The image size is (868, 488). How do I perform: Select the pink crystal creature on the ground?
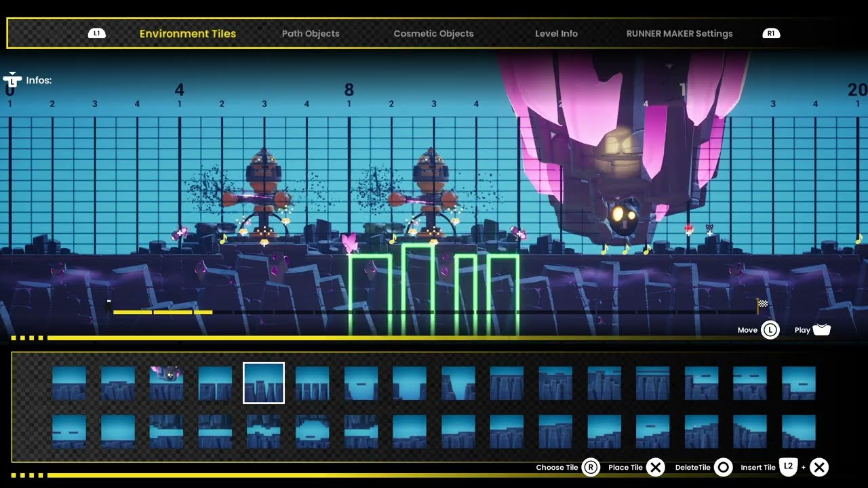351,243
